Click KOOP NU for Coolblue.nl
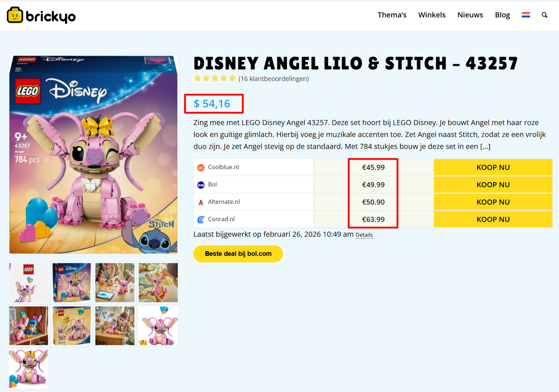Image resolution: width=559 pixels, height=392 pixels. pos(493,167)
